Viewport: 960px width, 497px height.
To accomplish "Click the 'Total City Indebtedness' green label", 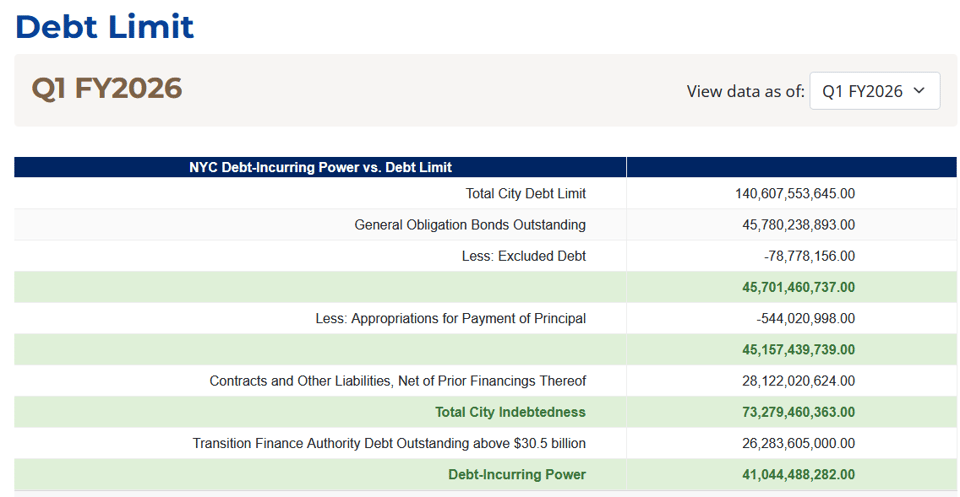I will 510,412.
